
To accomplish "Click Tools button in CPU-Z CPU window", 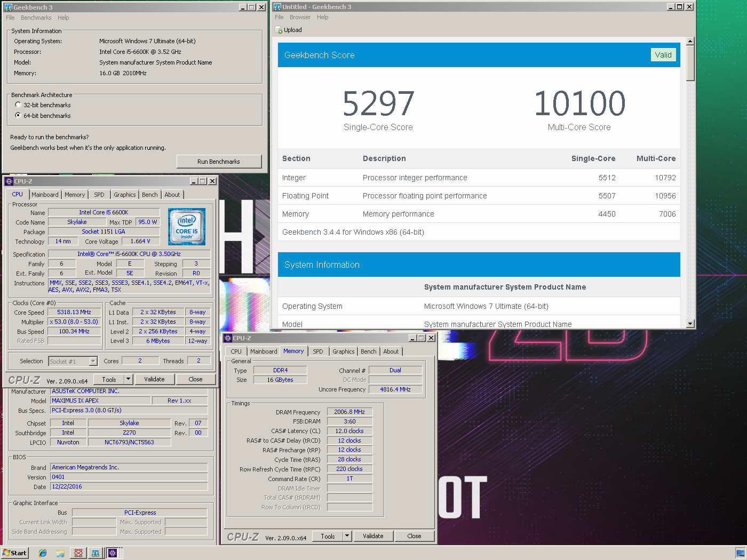I will pos(109,380).
